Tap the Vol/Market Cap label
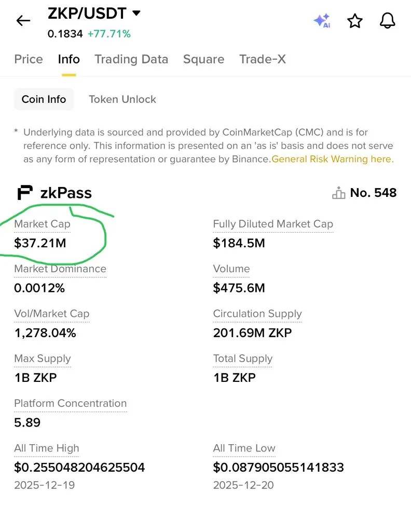The image size is (411, 532). point(51,314)
